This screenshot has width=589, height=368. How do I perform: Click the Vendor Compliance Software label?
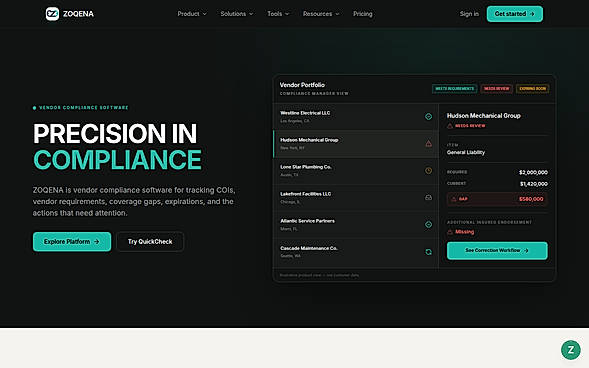83,108
